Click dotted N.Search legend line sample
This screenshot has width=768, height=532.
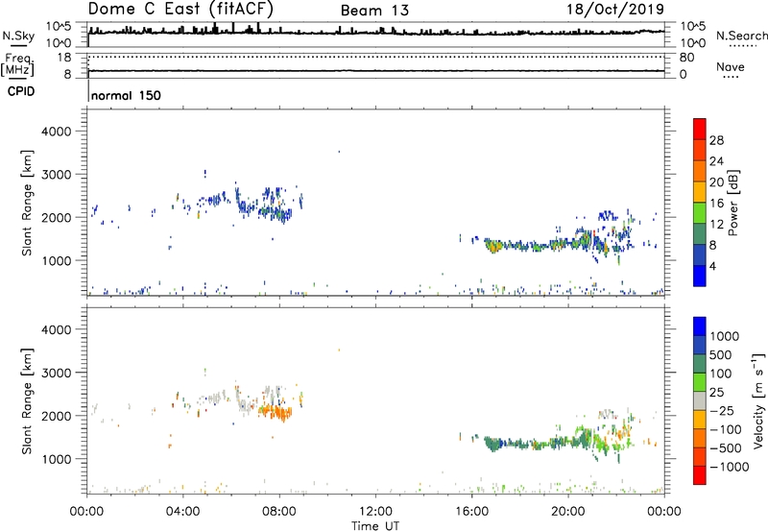(742, 46)
